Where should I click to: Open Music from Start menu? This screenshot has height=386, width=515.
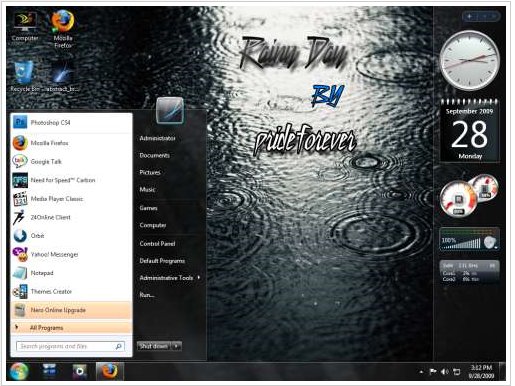147,189
